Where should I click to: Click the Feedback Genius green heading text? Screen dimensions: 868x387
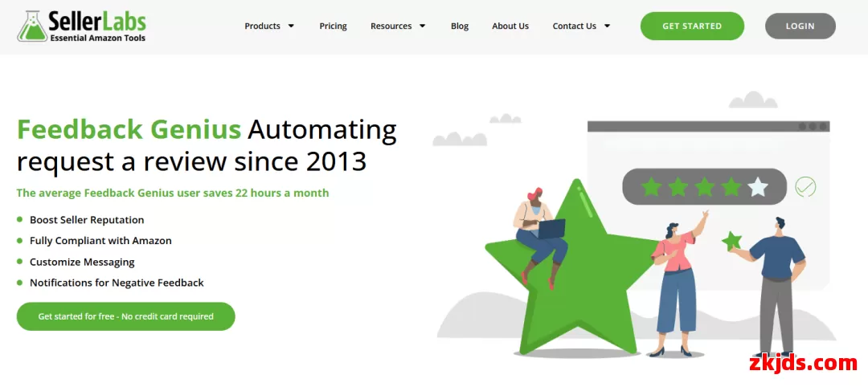pos(129,129)
